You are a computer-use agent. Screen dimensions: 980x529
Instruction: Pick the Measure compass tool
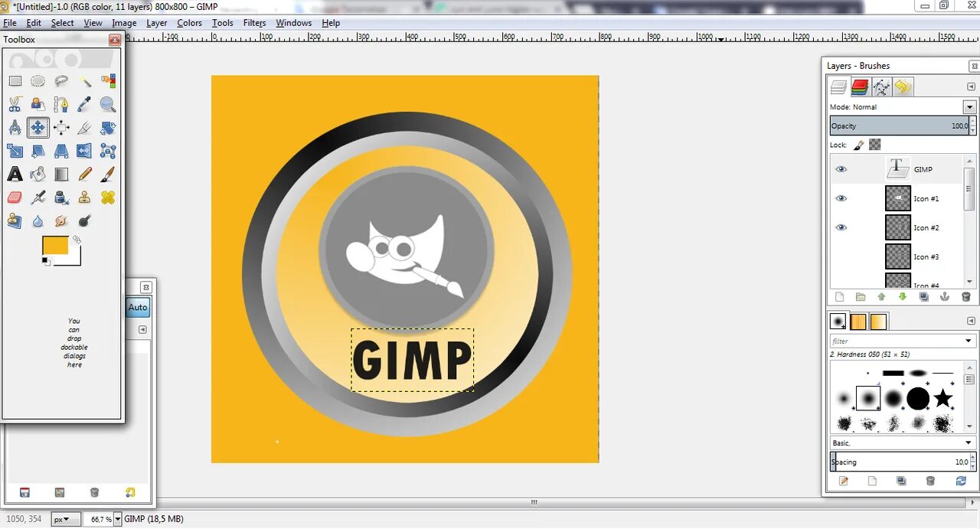(x=15, y=127)
